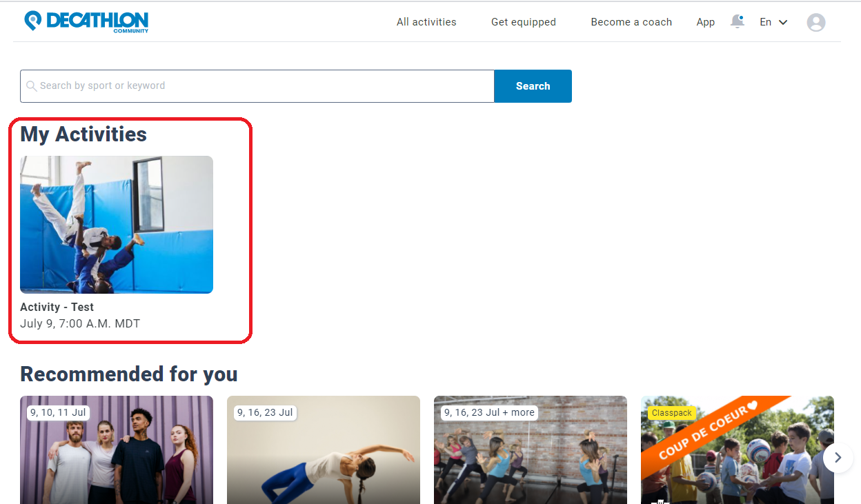The width and height of the screenshot is (861, 504).
Task: Open the group photo activity card
Action: tap(117, 450)
